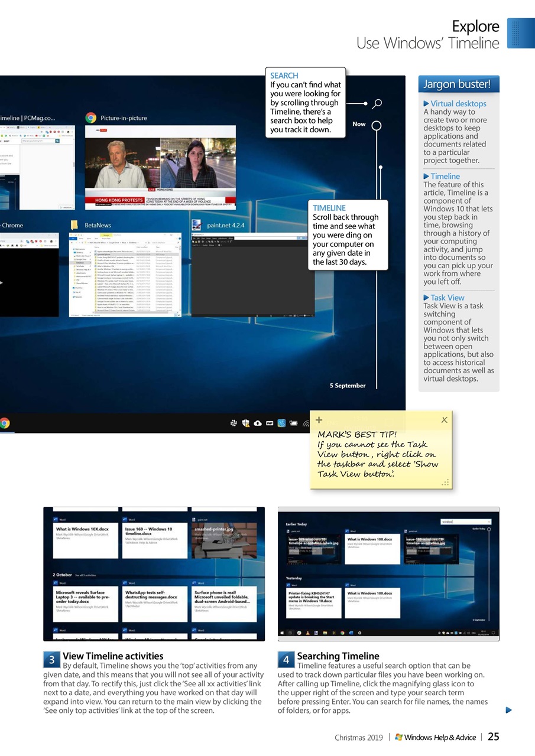Open the Picture-in-picture news video thumbnail
535x756 pixels.
pos(160,167)
